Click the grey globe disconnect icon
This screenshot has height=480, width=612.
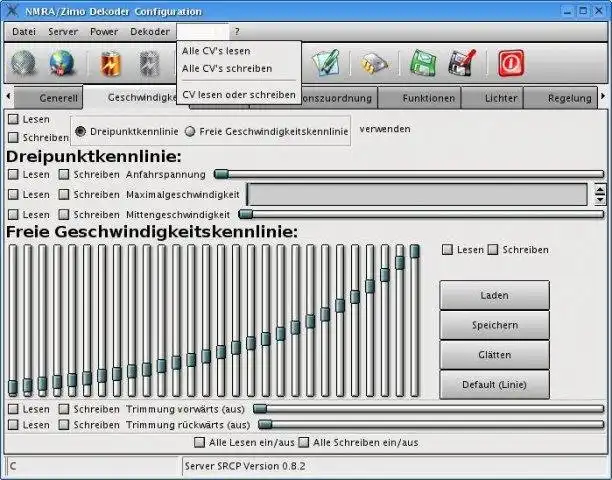[x=23, y=63]
